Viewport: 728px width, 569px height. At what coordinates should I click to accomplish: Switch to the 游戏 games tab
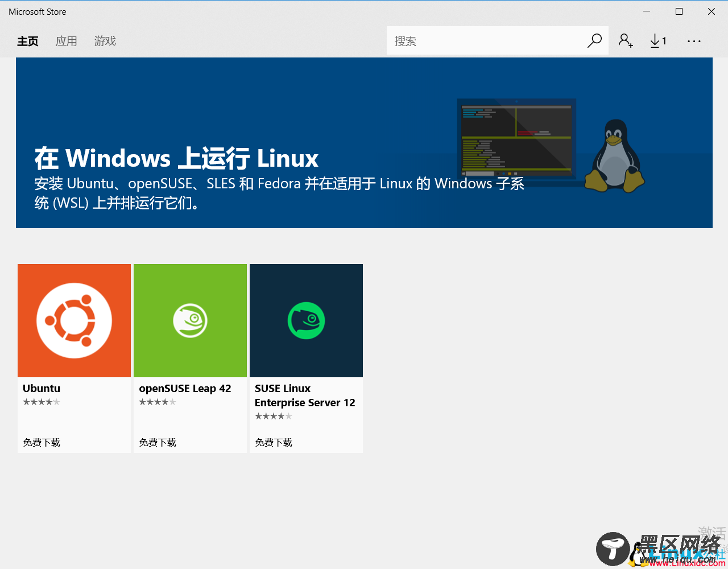[105, 41]
